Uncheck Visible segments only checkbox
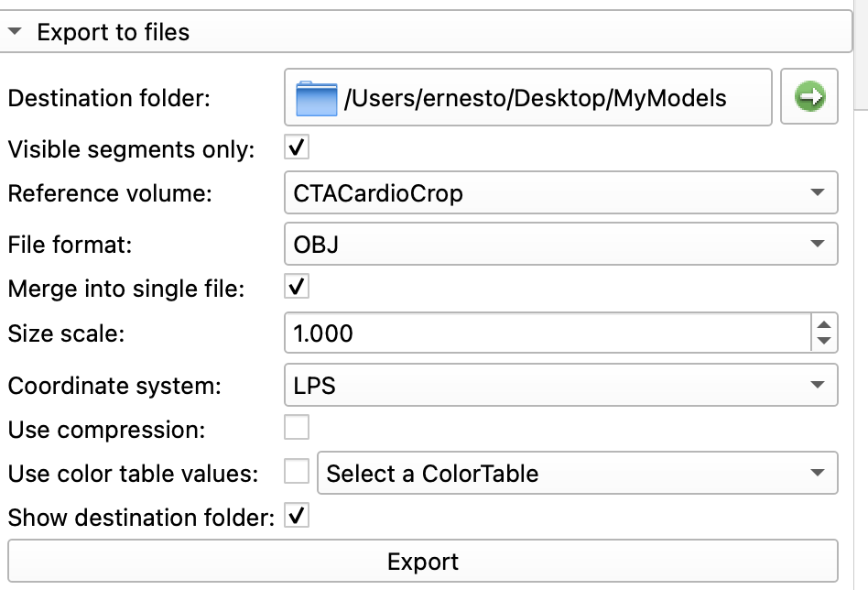This screenshot has width=868, height=590. [x=297, y=146]
